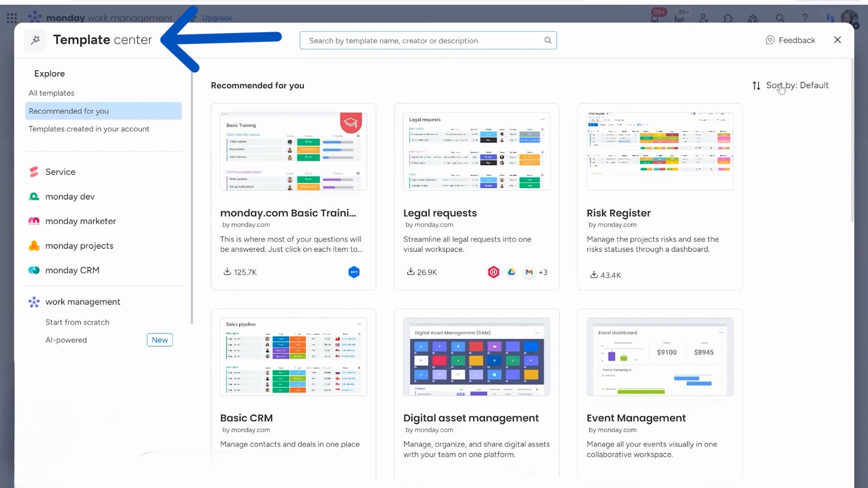Click the 125.7K downloads count
The height and width of the screenshot is (488, 868).
click(245, 272)
